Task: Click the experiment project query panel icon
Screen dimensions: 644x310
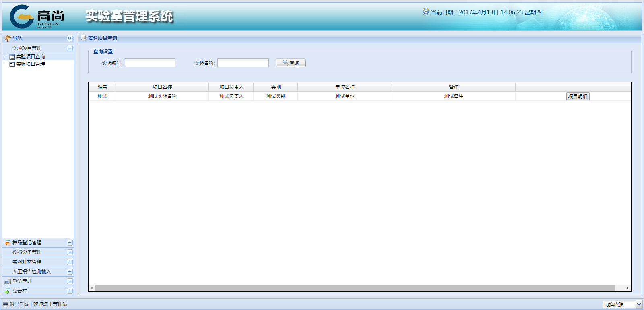Action: click(x=83, y=38)
